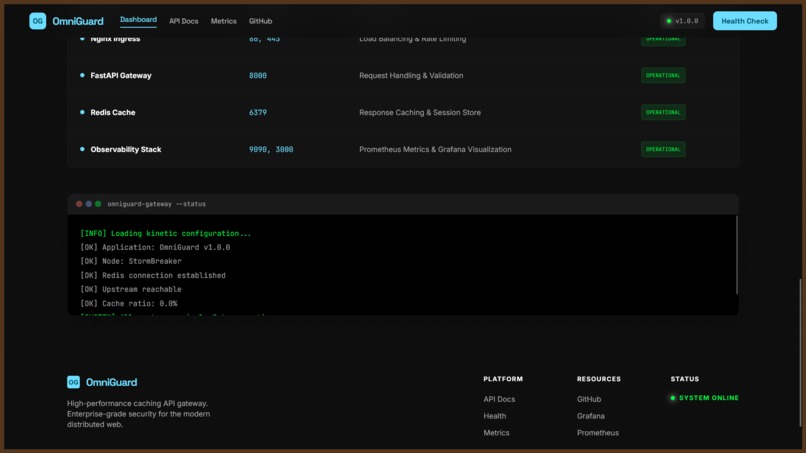Click the v1.0.0 version badge
The image size is (806, 453).
coord(682,21)
